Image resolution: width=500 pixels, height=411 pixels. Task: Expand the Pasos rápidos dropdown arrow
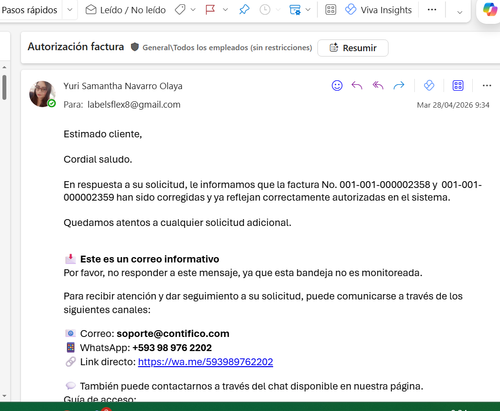pos(70,10)
